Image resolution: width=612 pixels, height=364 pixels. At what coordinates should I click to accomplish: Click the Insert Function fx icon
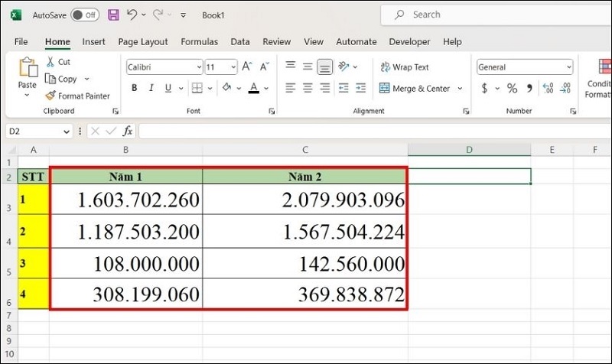coord(128,131)
